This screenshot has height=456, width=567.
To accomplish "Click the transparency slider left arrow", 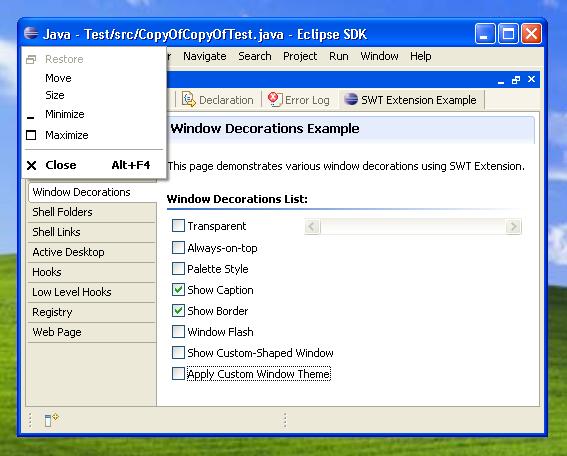I will (x=312, y=227).
